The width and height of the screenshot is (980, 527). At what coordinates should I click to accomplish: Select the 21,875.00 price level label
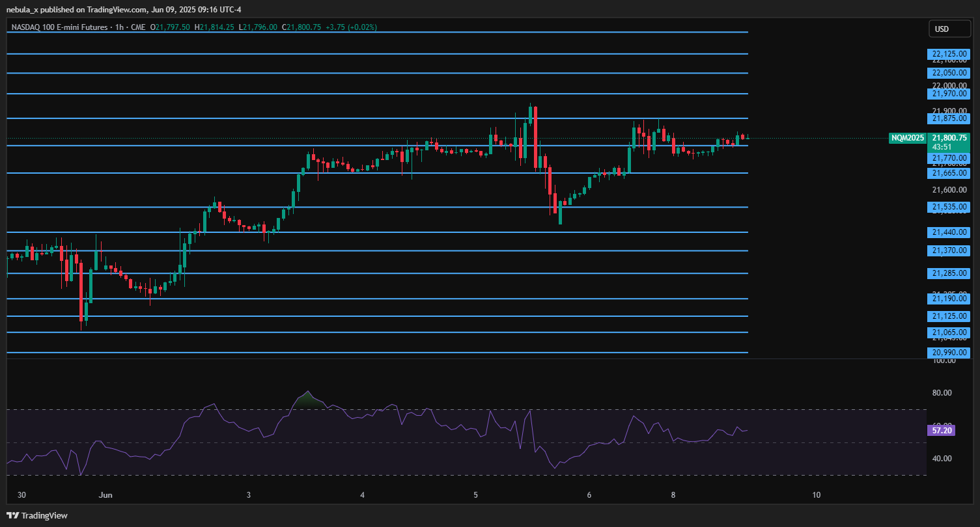[x=949, y=118]
